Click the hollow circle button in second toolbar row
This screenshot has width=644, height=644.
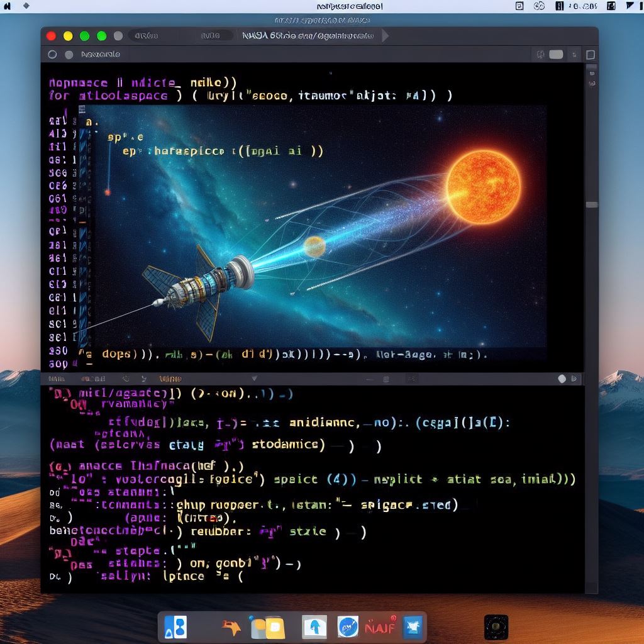click(52, 55)
